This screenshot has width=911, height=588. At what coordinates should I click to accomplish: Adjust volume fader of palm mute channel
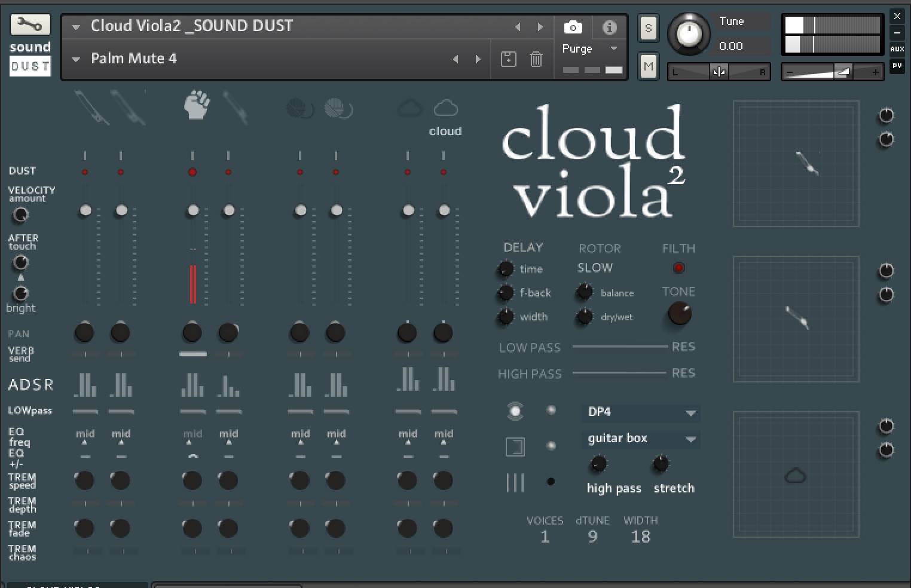point(192,210)
